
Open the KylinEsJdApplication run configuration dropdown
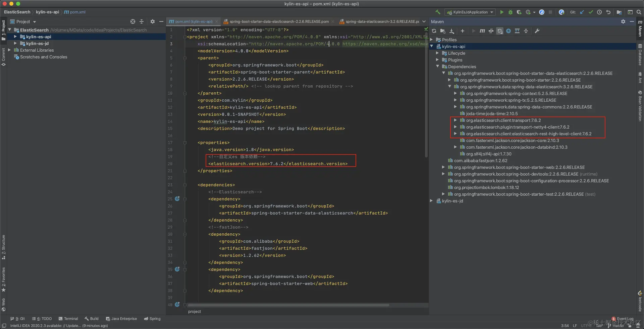pos(470,12)
